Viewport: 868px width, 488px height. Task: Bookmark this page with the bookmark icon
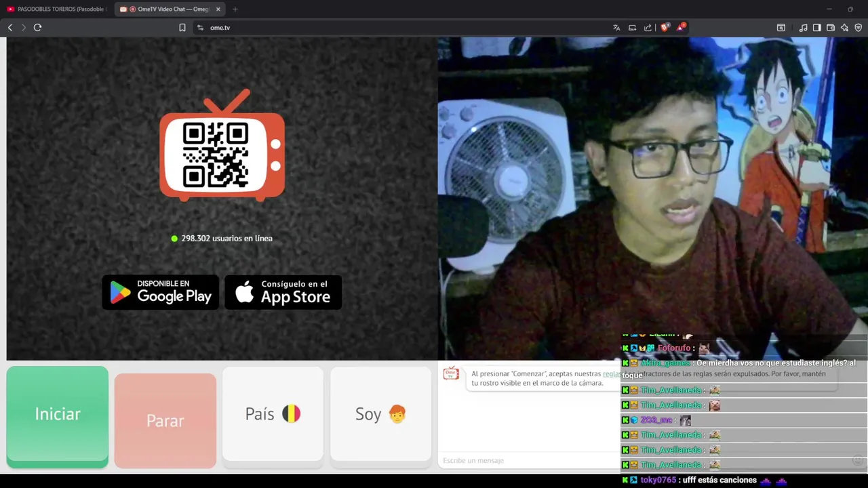click(182, 28)
